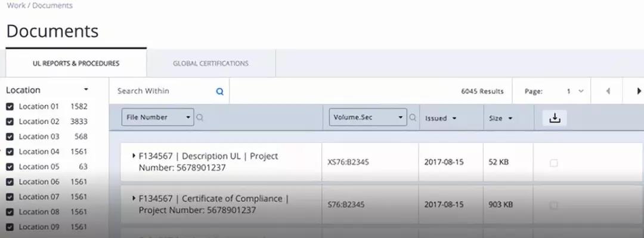Select the checkbox for the Description UL row
The height and width of the screenshot is (238, 644).
(x=553, y=163)
